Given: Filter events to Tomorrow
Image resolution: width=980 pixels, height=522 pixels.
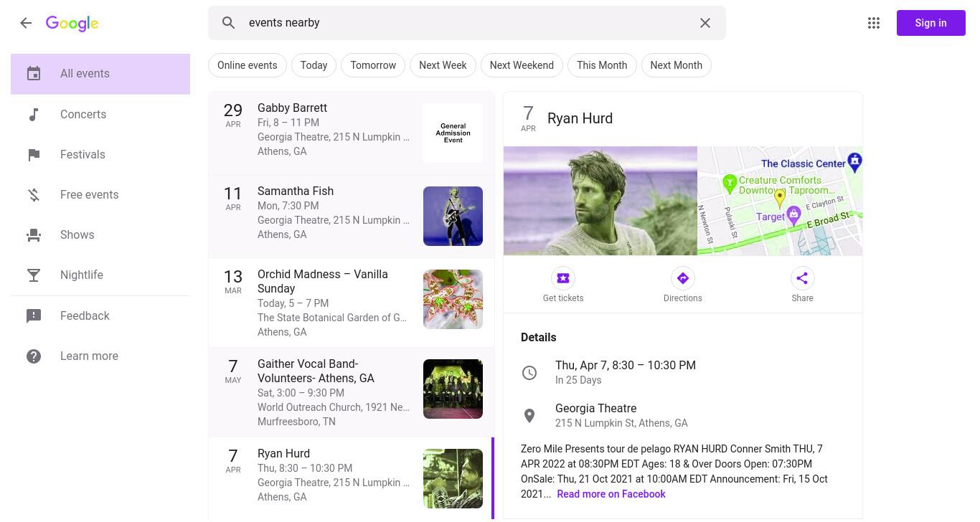Looking at the screenshot, I should [373, 65].
